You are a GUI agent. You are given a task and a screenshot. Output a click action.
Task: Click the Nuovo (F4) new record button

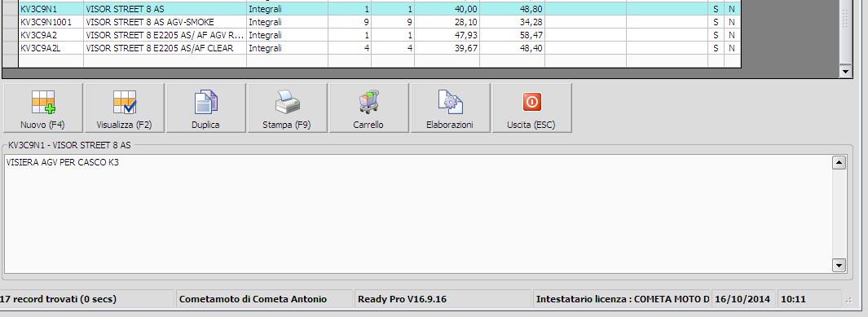coord(42,108)
